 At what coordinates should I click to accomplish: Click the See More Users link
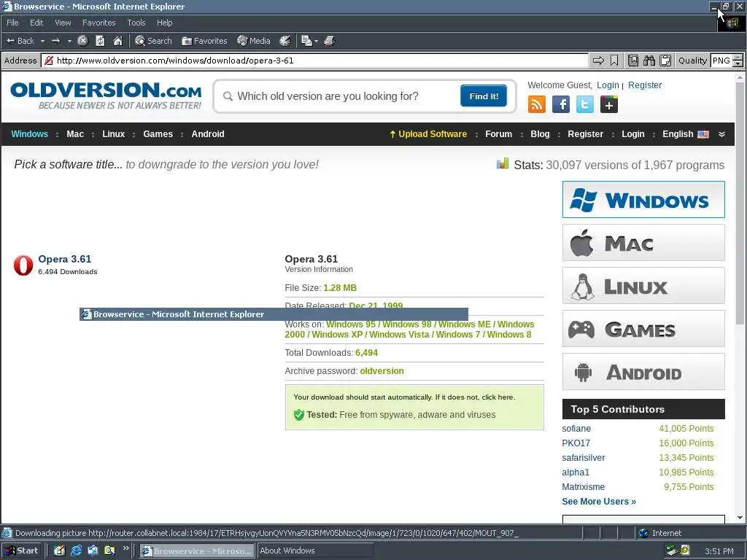(599, 502)
